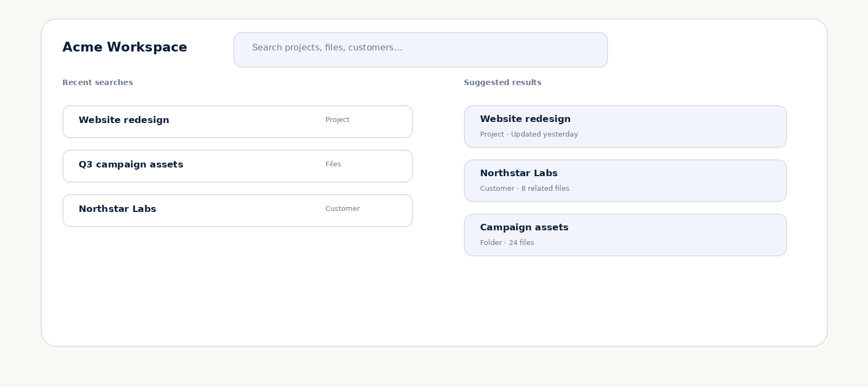Open the suggested Website redesign title
Screen dimensions: 868x387
(x=525, y=119)
